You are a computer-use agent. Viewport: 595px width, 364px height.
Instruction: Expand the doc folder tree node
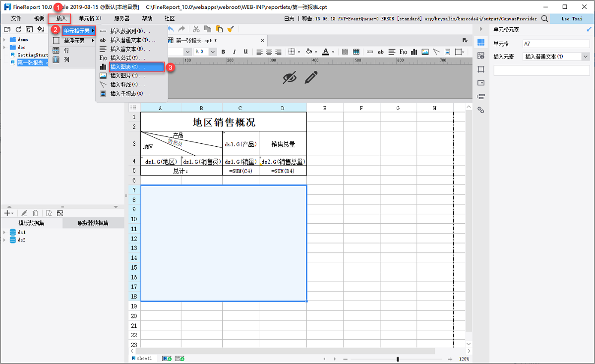pyautogui.click(x=4, y=47)
